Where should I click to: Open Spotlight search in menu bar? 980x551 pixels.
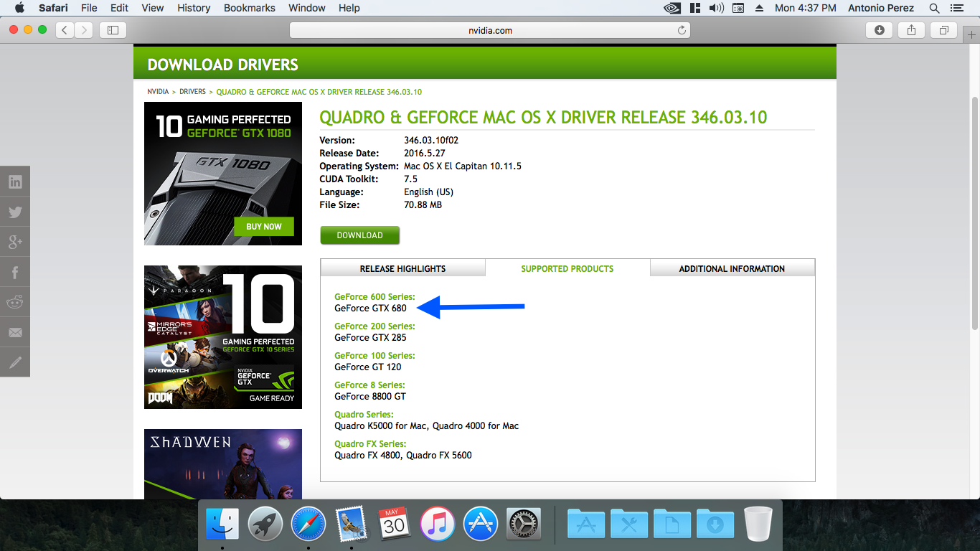(x=934, y=8)
